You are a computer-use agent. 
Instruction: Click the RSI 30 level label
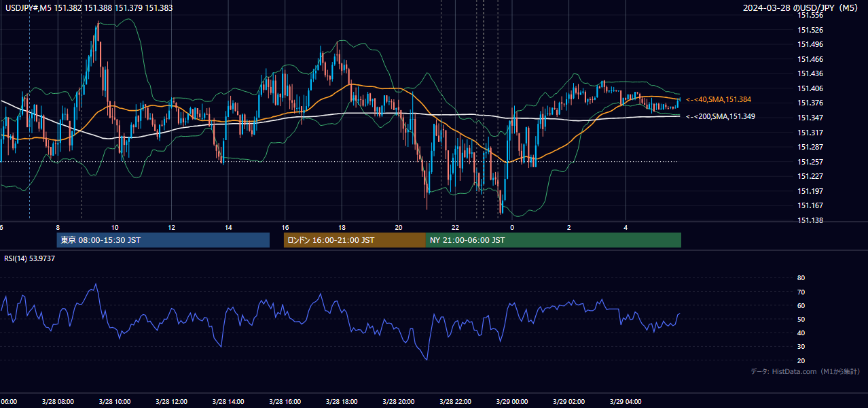[801, 347]
